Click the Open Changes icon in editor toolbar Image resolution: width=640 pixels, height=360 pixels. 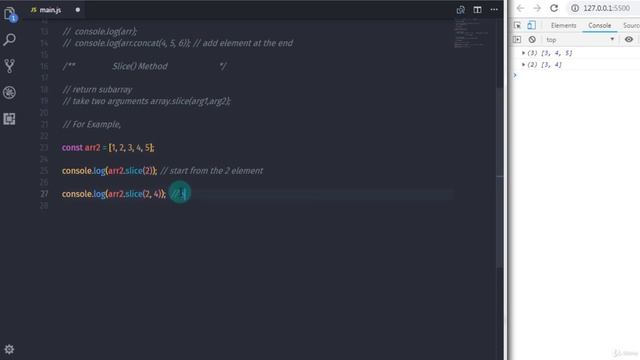pyautogui.click(x=460, y=10)
